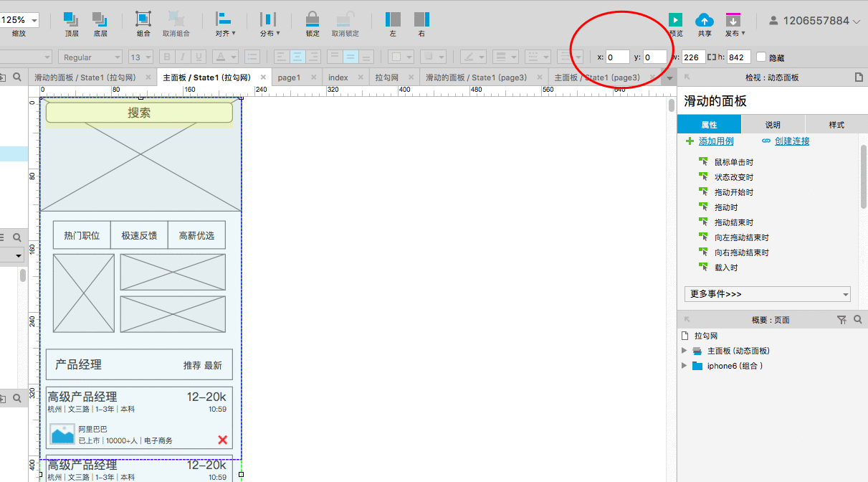
Task: Close the page1 tab
Action: tap(313, 77)
